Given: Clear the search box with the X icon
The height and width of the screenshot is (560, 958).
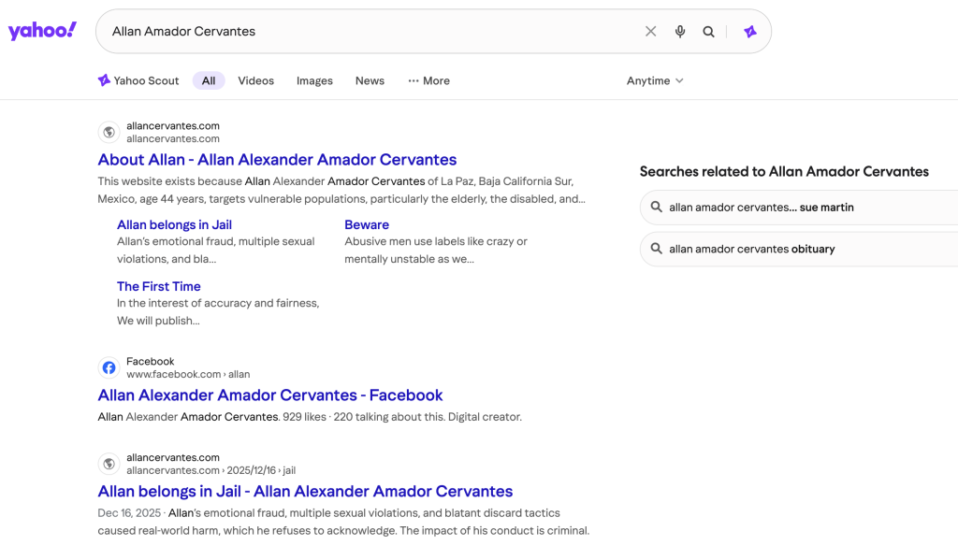Looking at the screenshot, I should 651,32.
